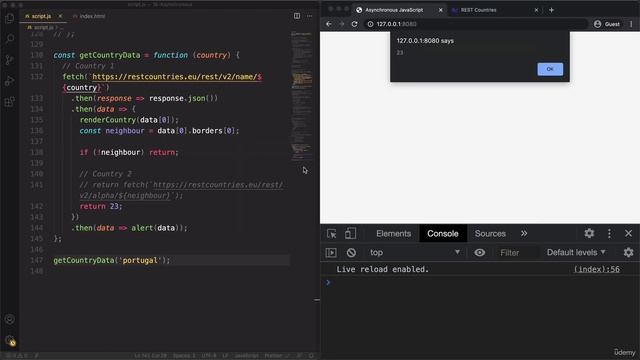640x360 pixels.
Task: Go back in the browser
Action: coord(329,24)
